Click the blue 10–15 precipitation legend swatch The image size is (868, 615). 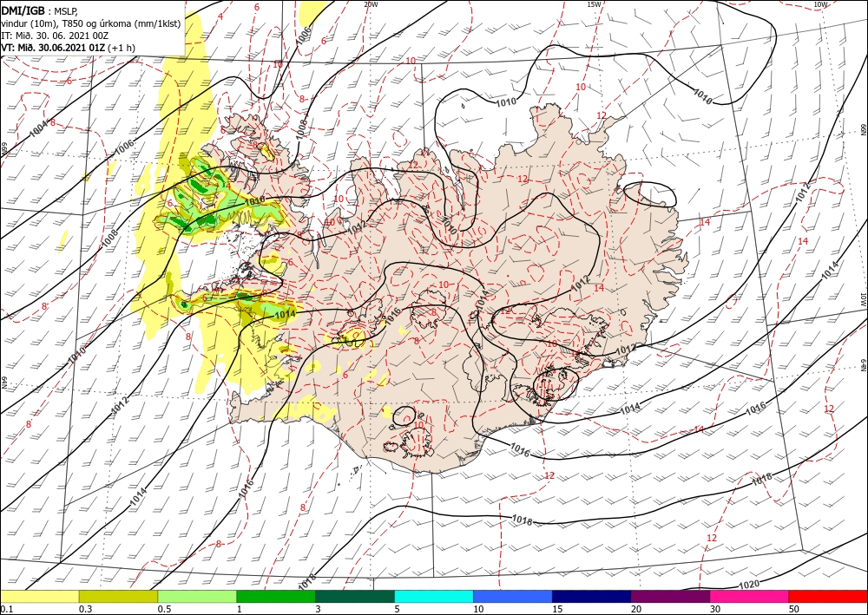(x=513, y=596)
